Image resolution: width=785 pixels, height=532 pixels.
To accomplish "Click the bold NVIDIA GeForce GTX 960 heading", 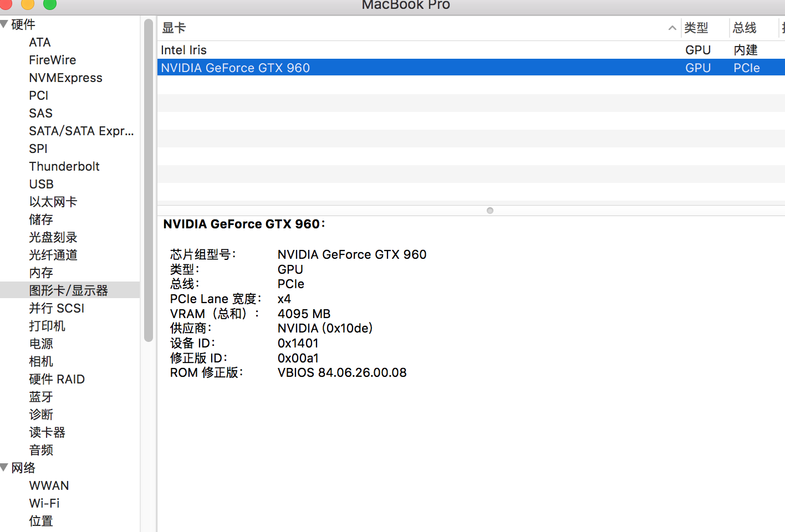I will point(244,224).
